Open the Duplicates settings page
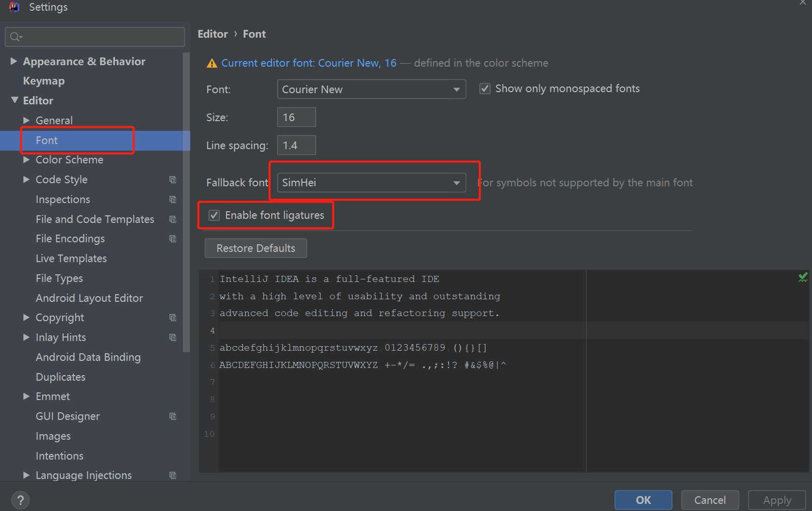The width and height of the screenshot is (812, 511). [61, 377]
